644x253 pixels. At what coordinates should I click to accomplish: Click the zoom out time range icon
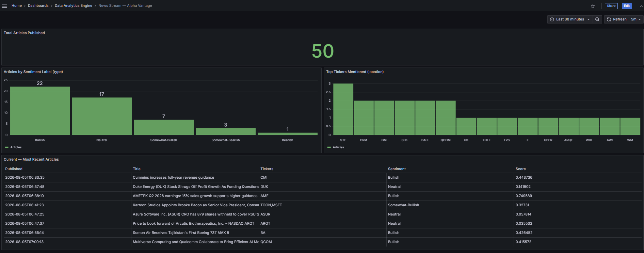597,19
